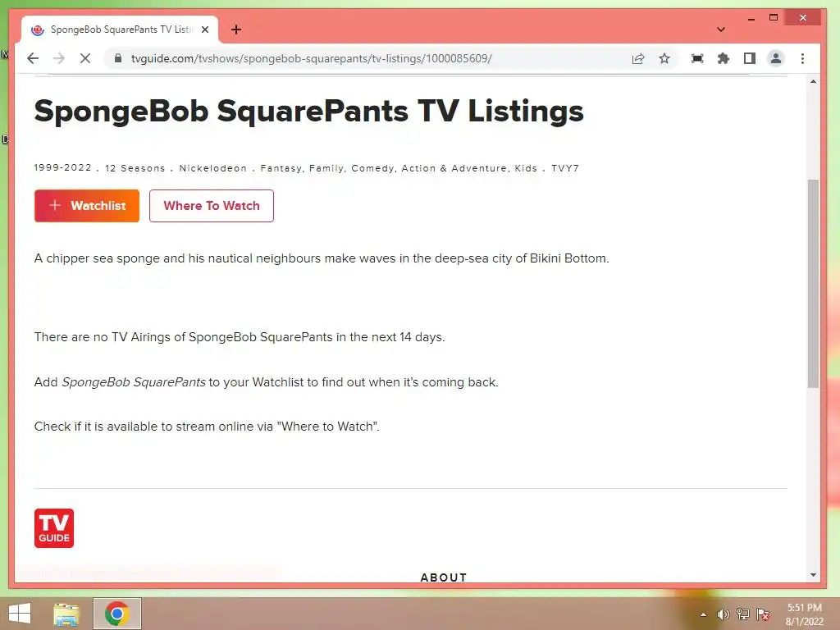Minimize the Chrome window
The height and width of the screenshot is (630, 840).
[x=751, y=18]
